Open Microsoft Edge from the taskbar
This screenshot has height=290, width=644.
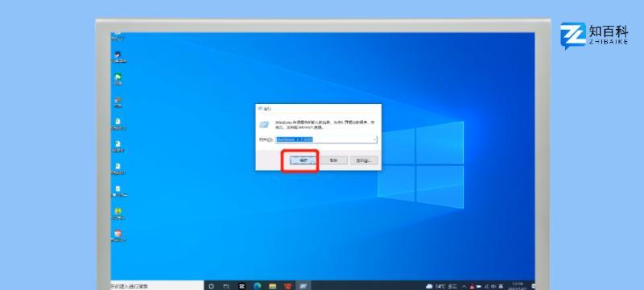pyautogui.click(x=258, y=286)
